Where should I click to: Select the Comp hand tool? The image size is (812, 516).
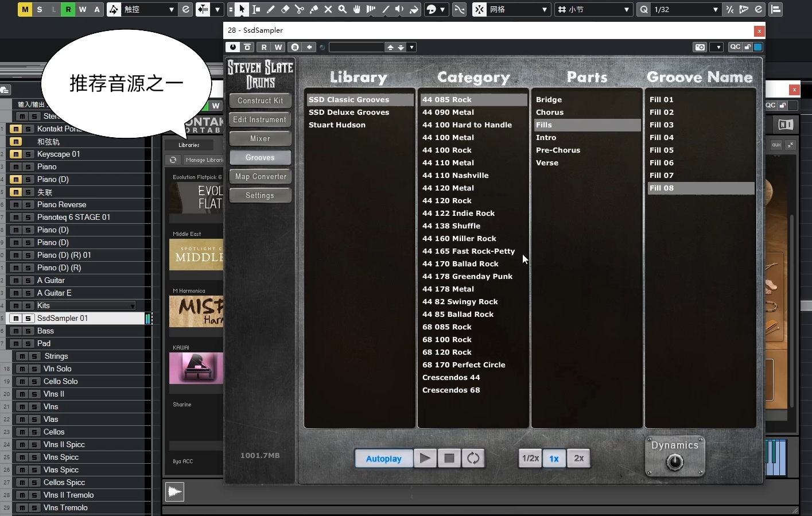tap(356, 9)
